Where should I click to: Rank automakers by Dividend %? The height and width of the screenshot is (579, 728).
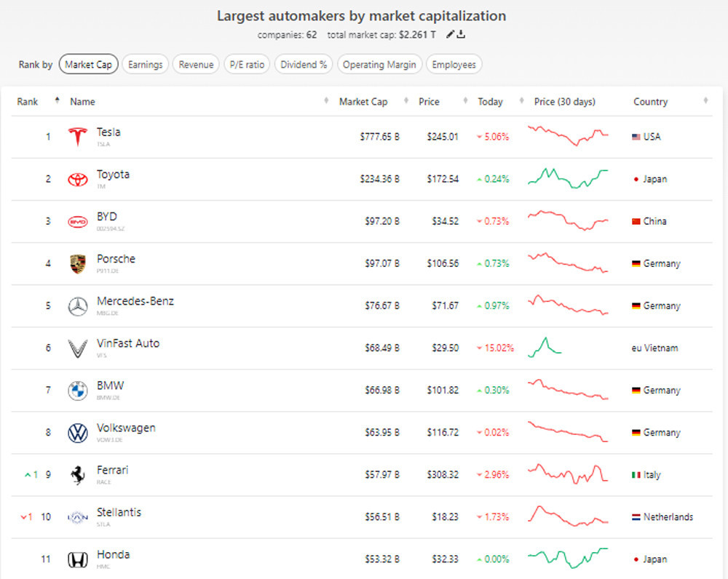304,65
